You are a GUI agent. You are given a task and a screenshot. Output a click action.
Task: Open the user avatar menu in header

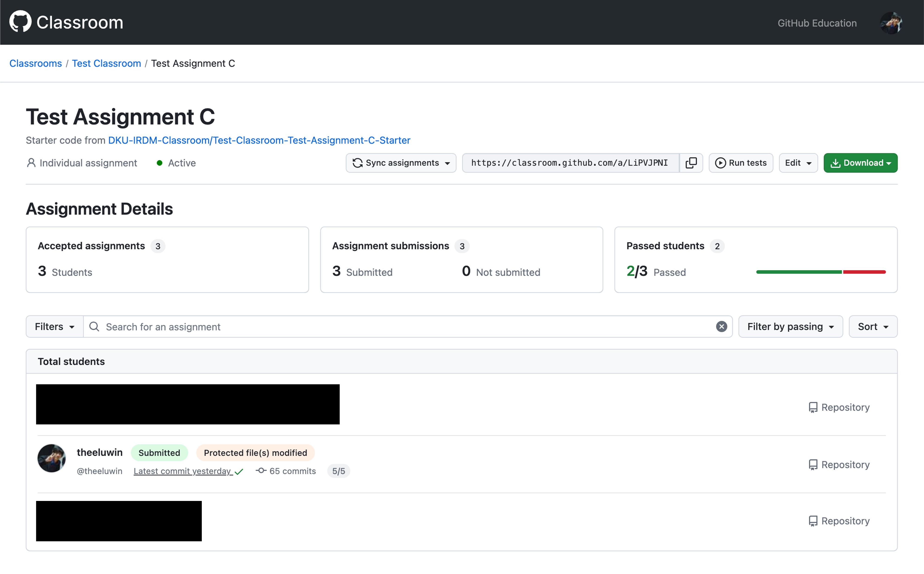[891, 23]
